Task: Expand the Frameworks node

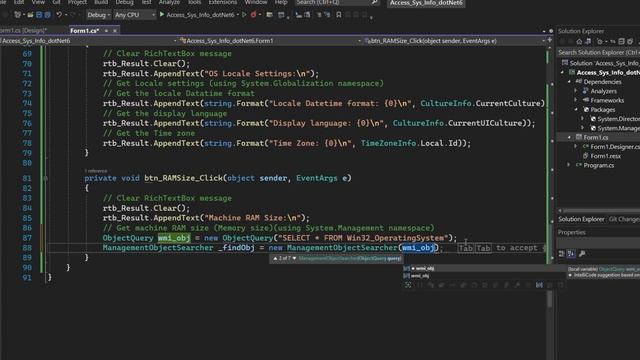Action: click(x=576, y=100)
